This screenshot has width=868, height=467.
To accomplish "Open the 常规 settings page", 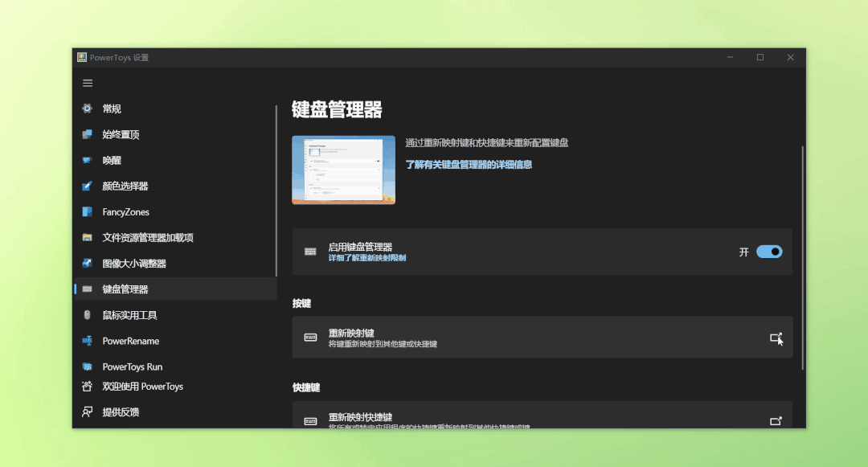I will coord(87,109).
